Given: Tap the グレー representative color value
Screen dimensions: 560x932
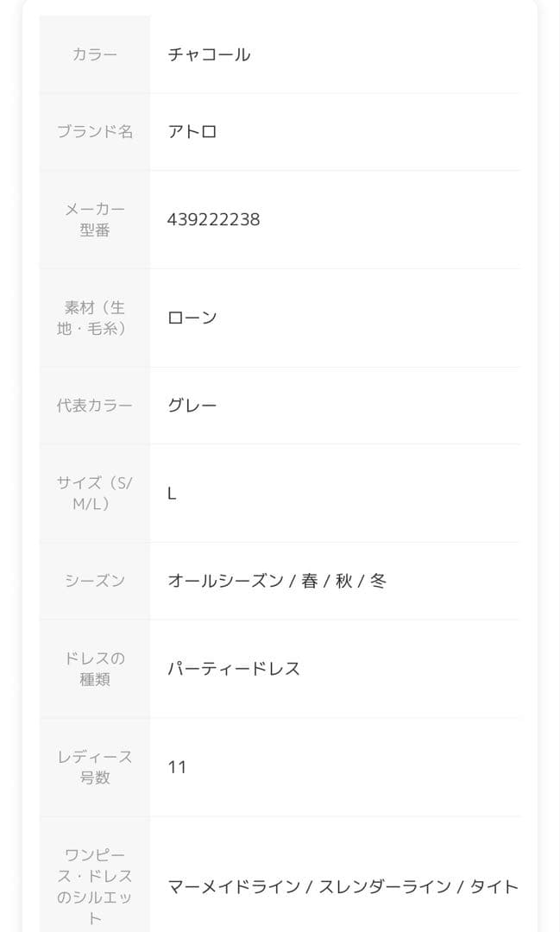Looking at the screenshot, I should (192, 406).
